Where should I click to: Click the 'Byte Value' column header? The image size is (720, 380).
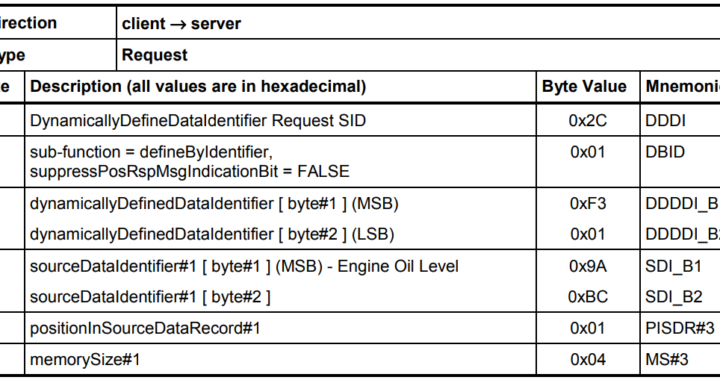tap(584, 86)
